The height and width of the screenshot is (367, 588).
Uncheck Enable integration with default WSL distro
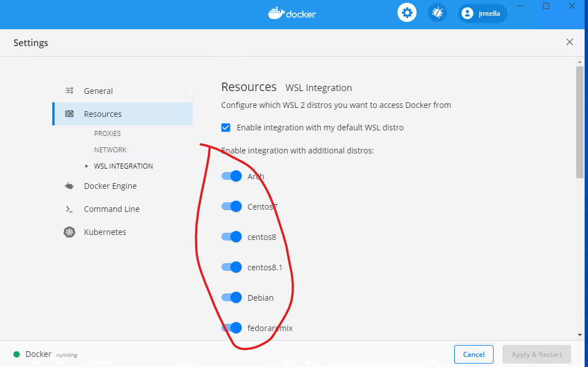click(226, 128)
